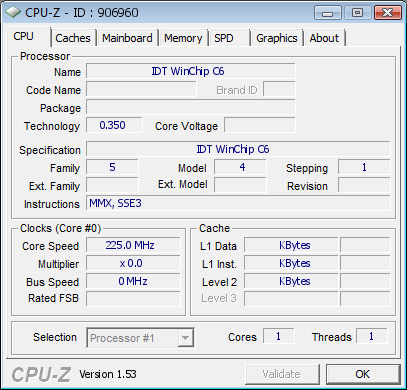Open the About tab
This screenshot has height=390, width=407.
click(324, 38)
